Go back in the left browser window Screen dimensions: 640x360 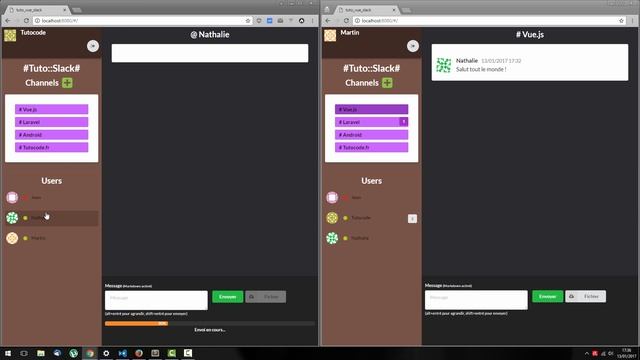[x=8, y=20]
